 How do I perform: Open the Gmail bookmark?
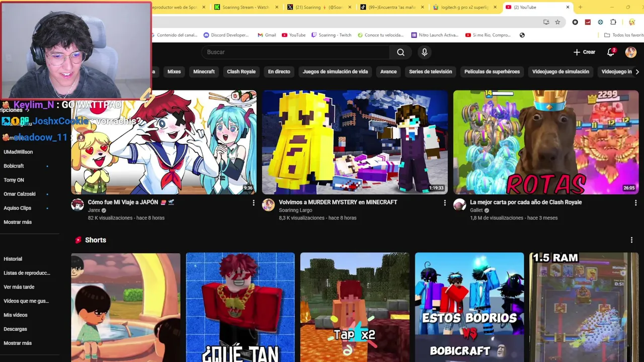(x=267, y=35)
